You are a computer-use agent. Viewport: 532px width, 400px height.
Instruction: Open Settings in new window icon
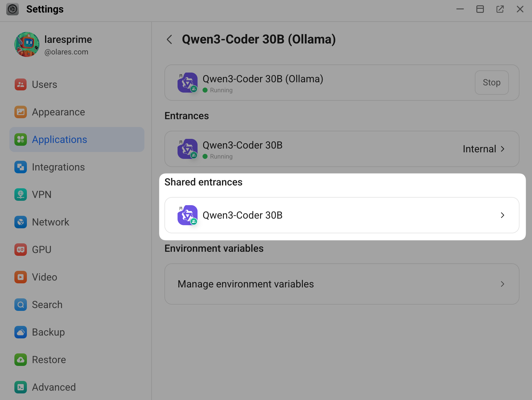(500, 9)
